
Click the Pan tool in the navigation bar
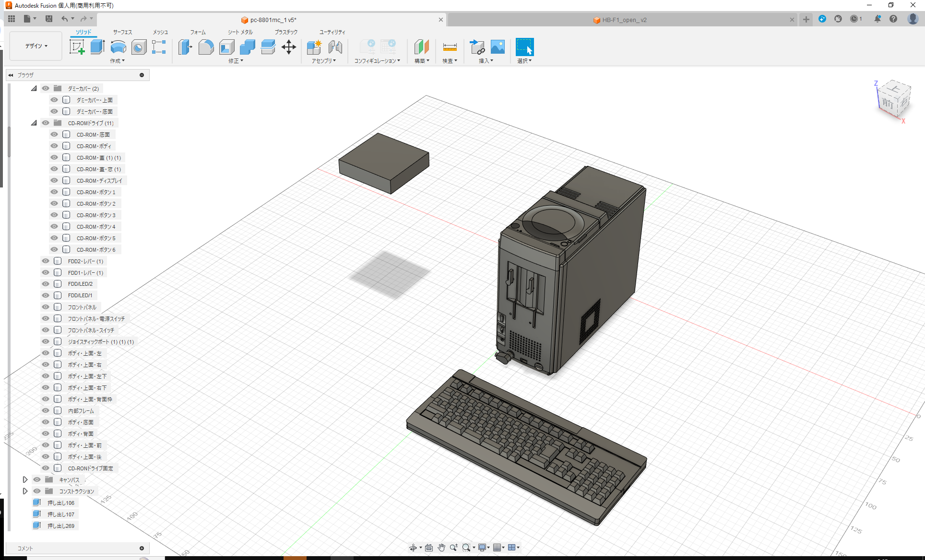(441, 547)
